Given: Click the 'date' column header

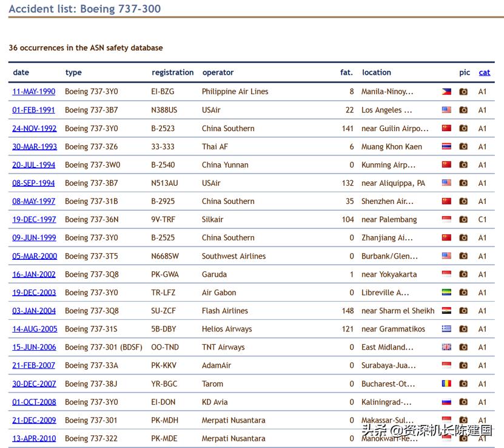Looking at the screenshot, I should (21, 72).
